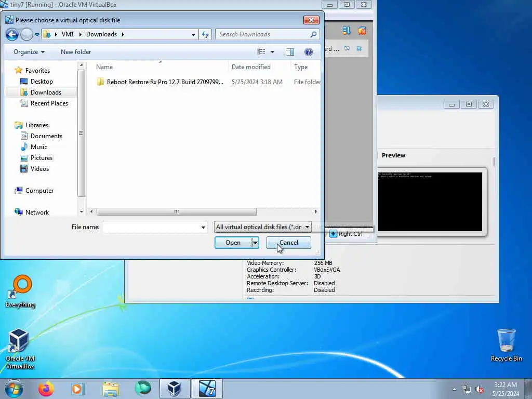Expand the arrow after Downloads breadcrumb
Screen dimensions: 532x399
tap(123, 34)
